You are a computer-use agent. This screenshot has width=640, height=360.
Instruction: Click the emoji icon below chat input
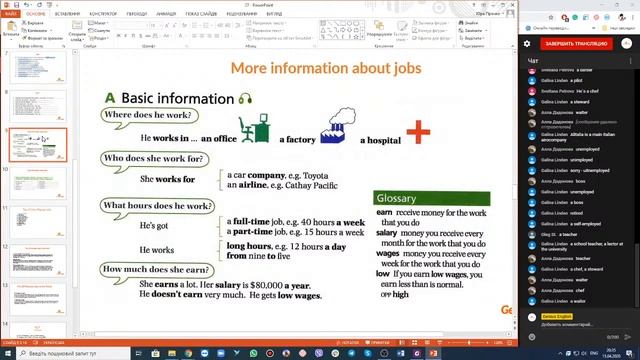coord(532,337)
